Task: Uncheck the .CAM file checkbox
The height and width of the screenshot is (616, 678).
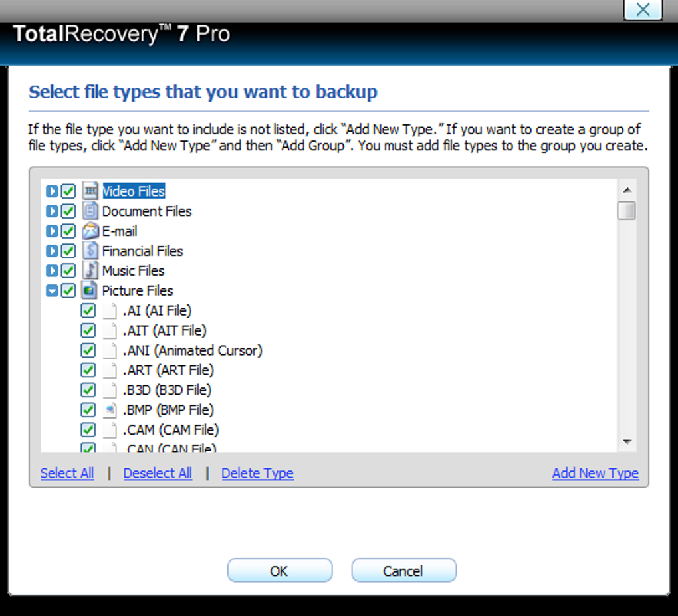Action: (x=88, y=430)
